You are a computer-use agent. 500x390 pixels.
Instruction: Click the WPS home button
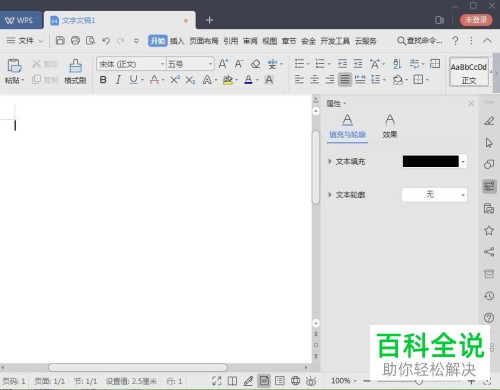tap(21, 20)
